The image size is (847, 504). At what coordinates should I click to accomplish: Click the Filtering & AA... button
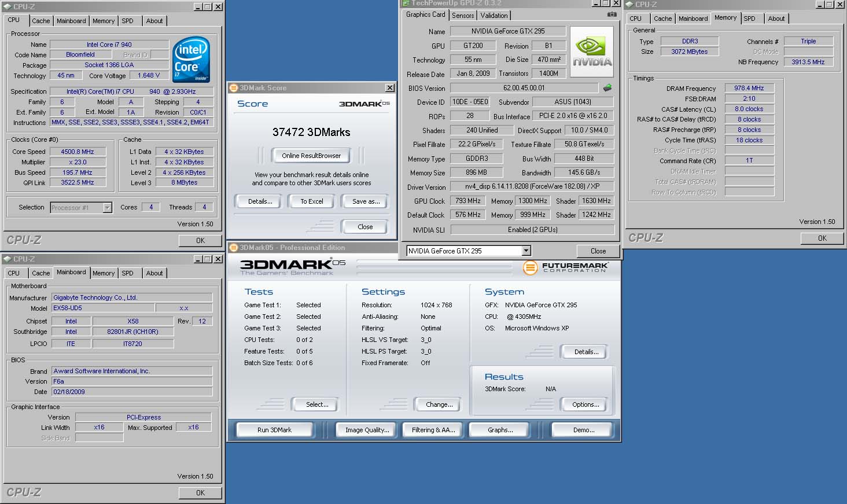pos(433,430)
